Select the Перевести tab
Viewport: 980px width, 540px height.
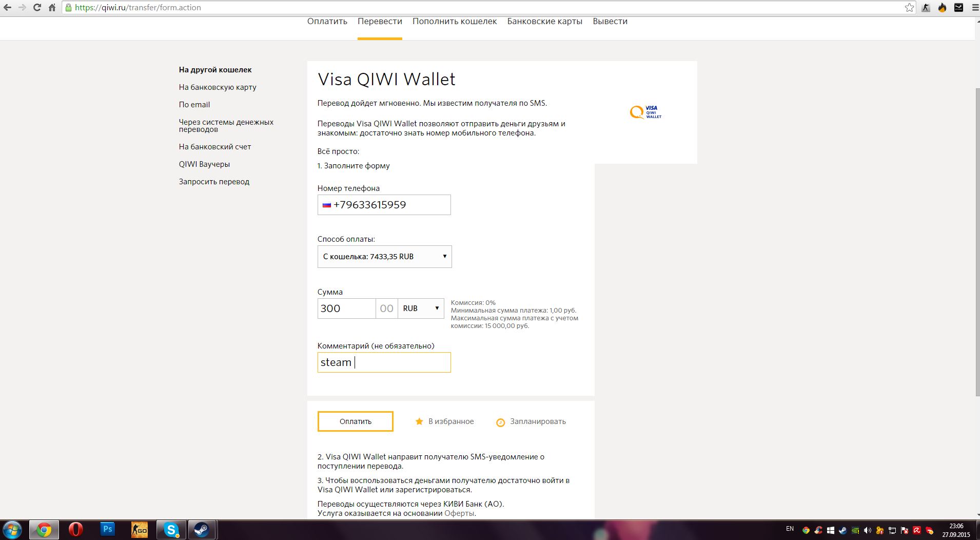[380, 22]
